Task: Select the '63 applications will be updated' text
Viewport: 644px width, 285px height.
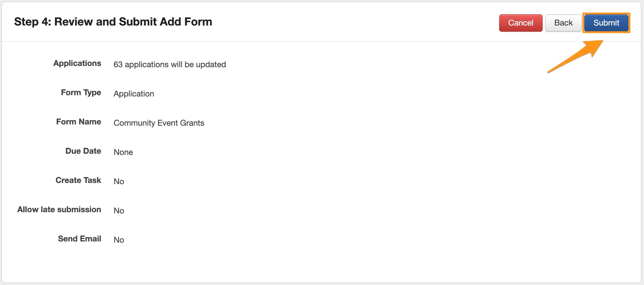Action: click(170, 64)
